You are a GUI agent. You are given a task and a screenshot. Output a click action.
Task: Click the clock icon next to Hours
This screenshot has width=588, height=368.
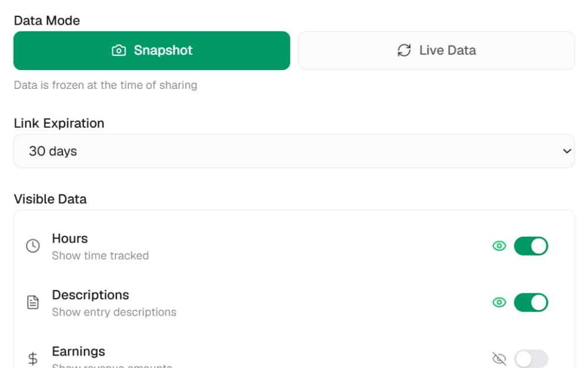pos(33,246)
